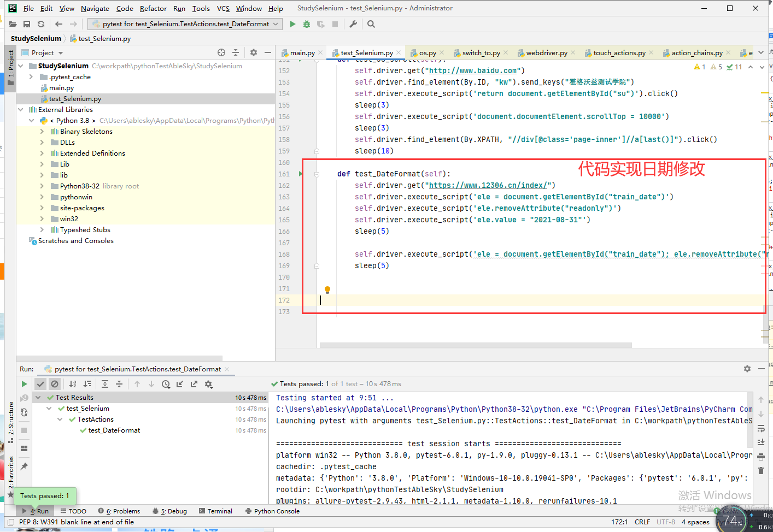This screenshot has width=773, height=532.
Task: Click Export Test Results icon
Action: pos(194,384)
